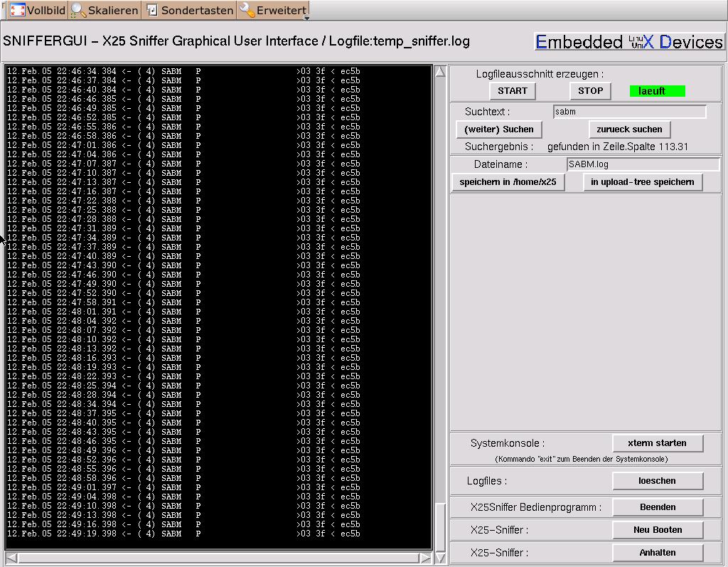Click the Logfileausschnitt erzeugen label

540,74
